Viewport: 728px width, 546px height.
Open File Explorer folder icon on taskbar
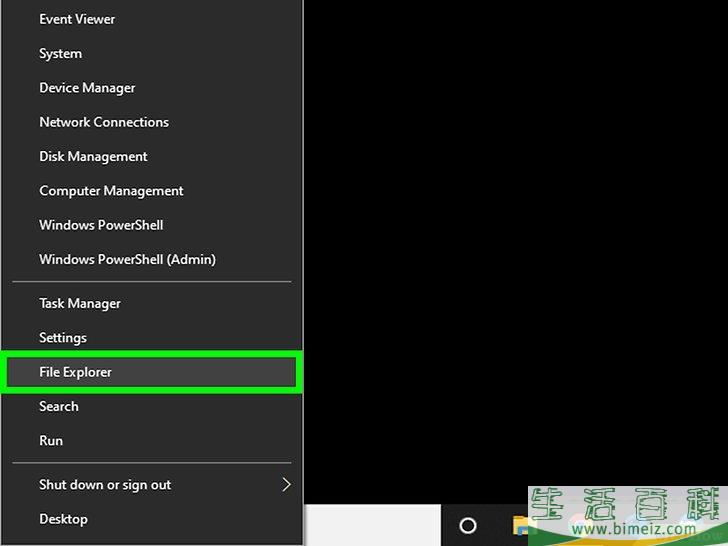pyautogui.click(x=520, y=525)
